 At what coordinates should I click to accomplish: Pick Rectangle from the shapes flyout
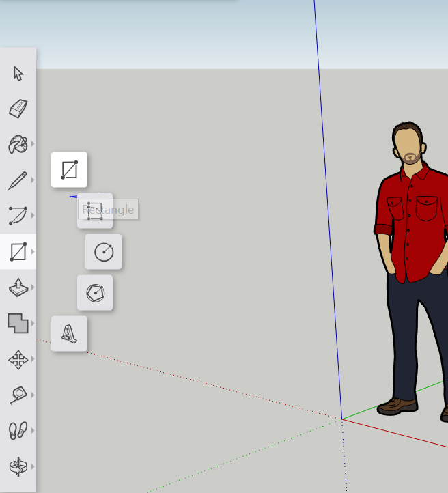click(69, 169)
